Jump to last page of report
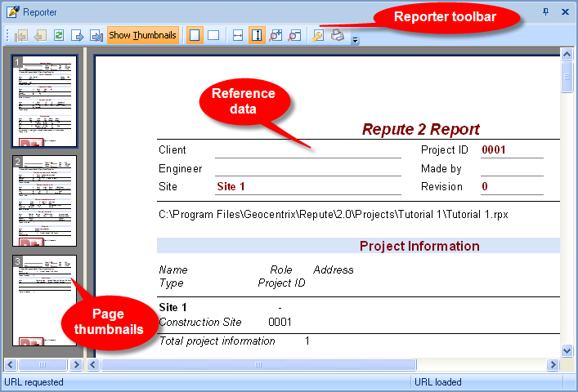The image size is (578, 392). (96, 36)
